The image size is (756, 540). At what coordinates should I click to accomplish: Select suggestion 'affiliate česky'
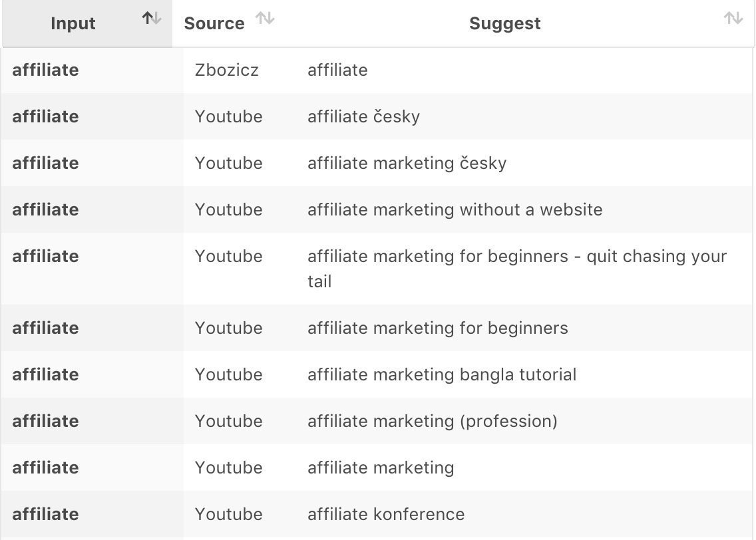(x=363, y=117)
